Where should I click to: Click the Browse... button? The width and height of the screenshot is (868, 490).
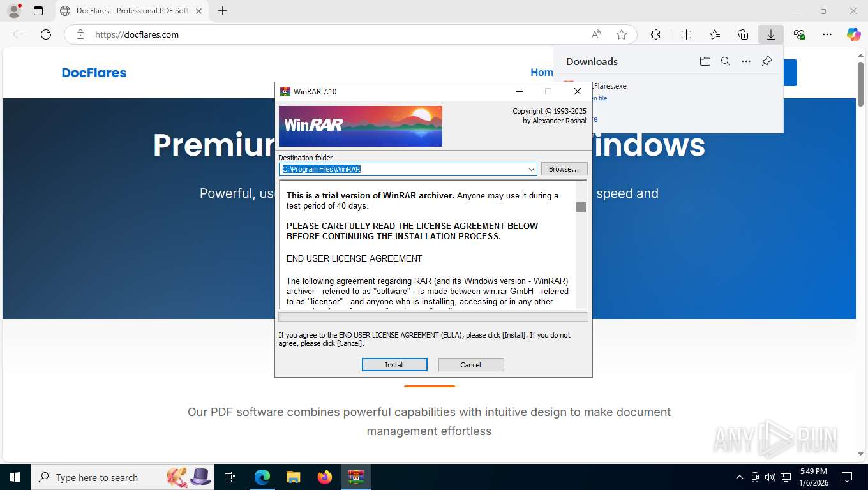[x=564, y=169]
